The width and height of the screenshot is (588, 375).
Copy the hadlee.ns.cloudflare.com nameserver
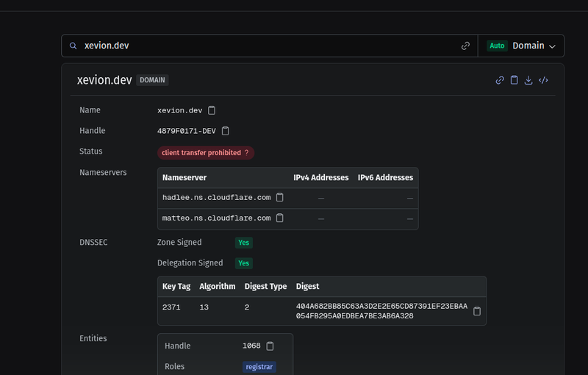click(279, 198)
